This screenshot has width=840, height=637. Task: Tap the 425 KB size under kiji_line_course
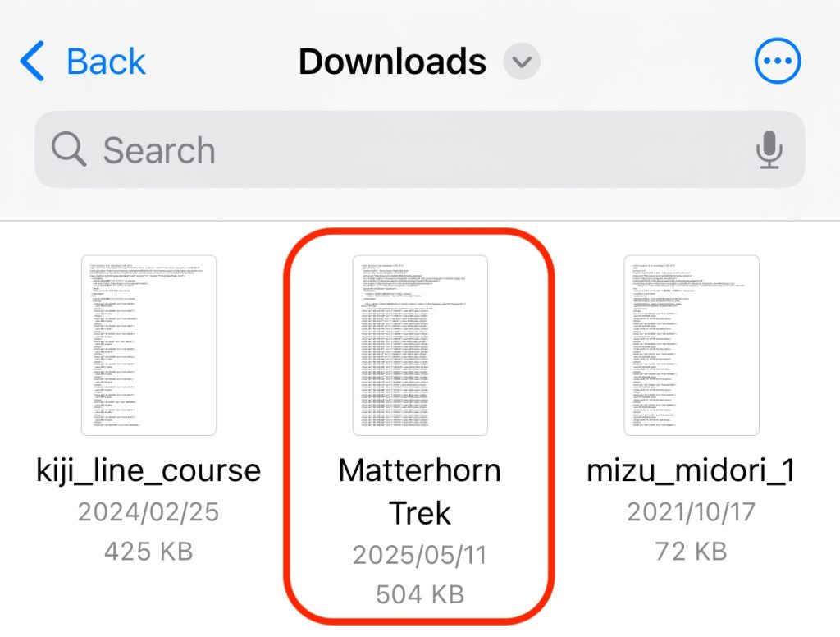click(148, 552)
